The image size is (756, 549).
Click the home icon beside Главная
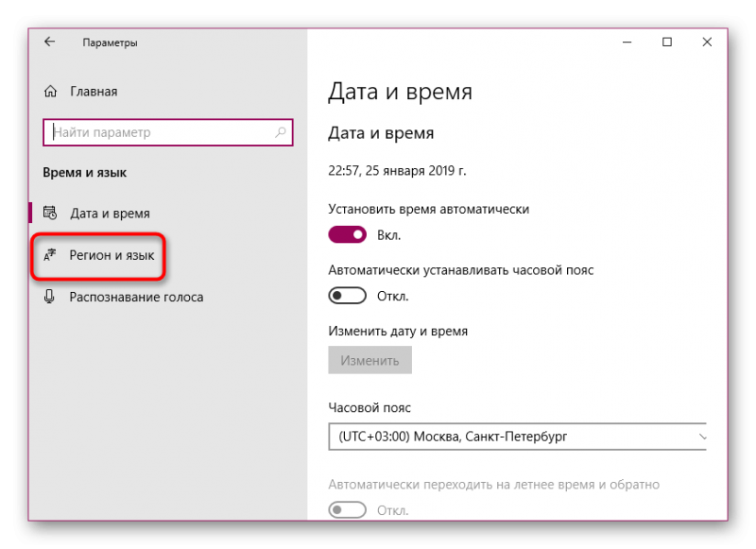point(51,91)
